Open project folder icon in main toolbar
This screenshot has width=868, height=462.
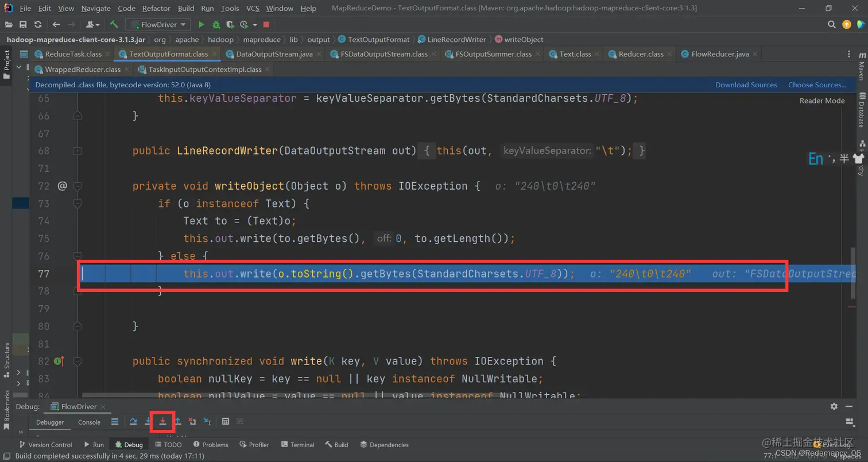9,25
